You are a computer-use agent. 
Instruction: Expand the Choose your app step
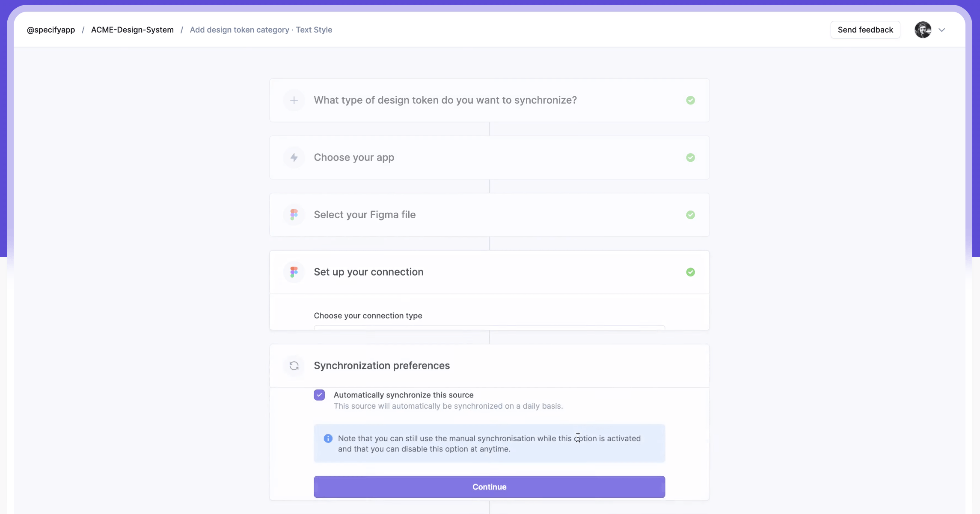pyautogui.click(x=490, y=157)
